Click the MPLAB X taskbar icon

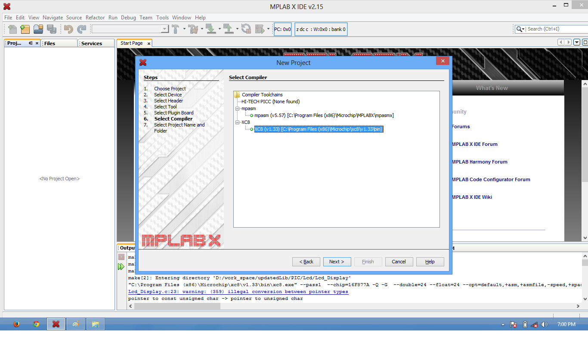pos(56,324)
